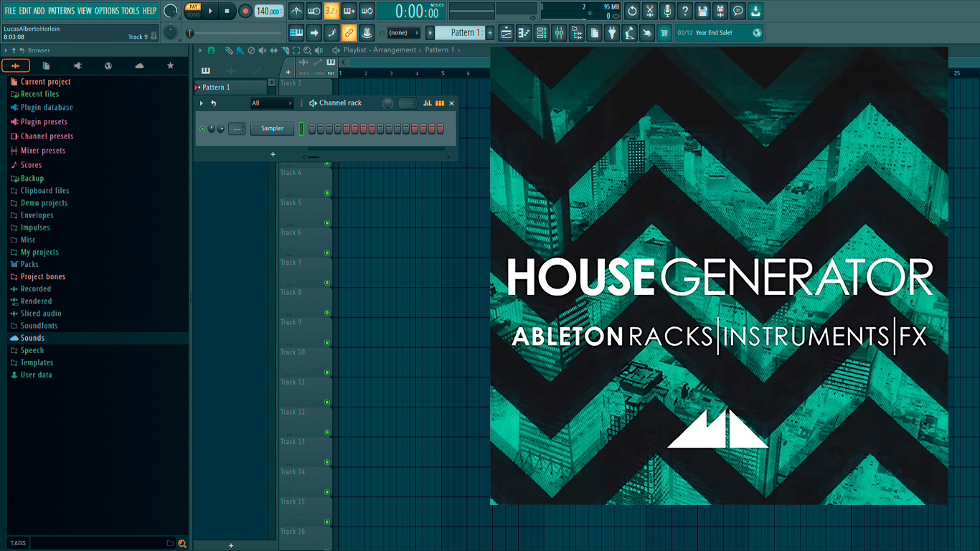Viewport: 980px width, 551px height.
Task: Open Channel rack options menu arrow
Action: click(x=202, y=103)
